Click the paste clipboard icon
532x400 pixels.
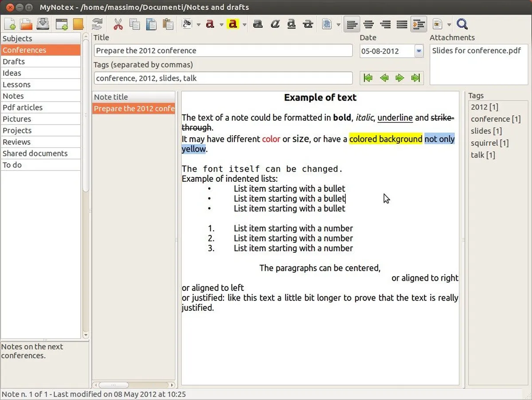(168, 24)
